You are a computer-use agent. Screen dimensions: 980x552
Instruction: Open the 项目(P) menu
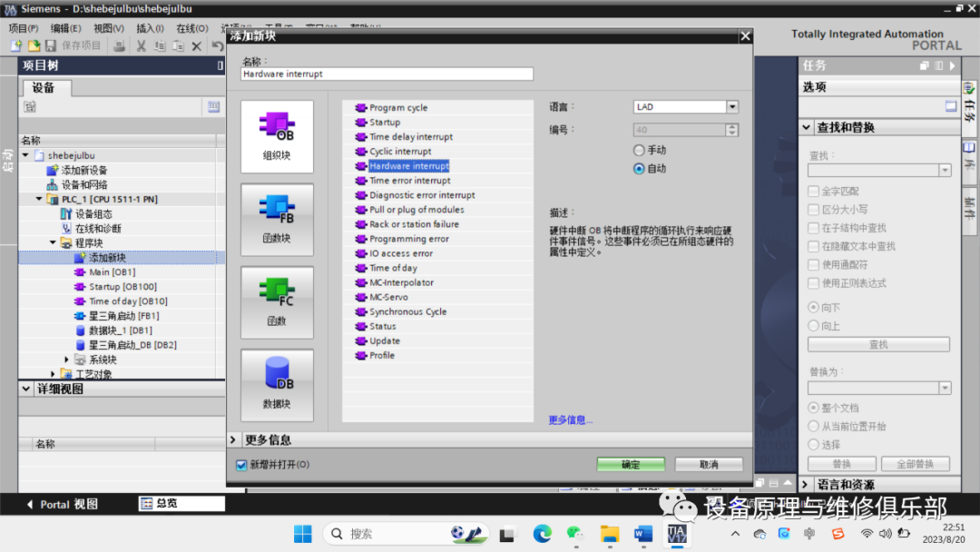[x=22, y=27]
